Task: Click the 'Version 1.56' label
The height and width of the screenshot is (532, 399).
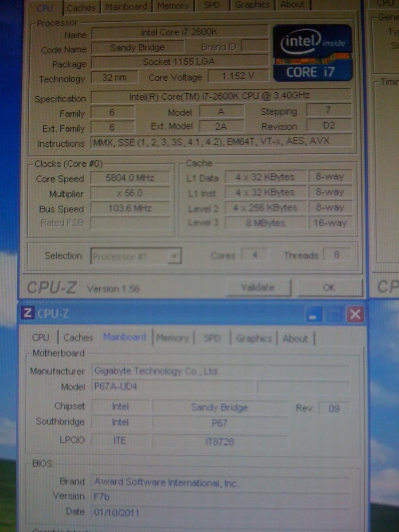Action: [113, 289]
